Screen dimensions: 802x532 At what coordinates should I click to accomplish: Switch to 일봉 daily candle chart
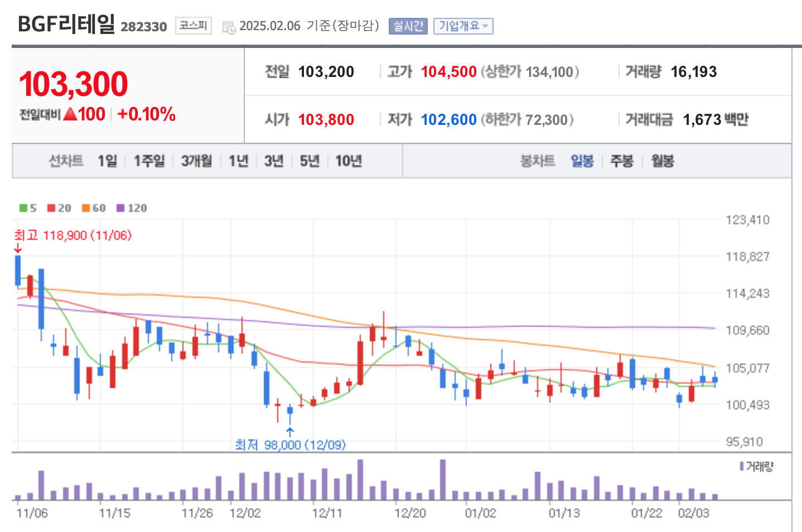tap(582, 161)
